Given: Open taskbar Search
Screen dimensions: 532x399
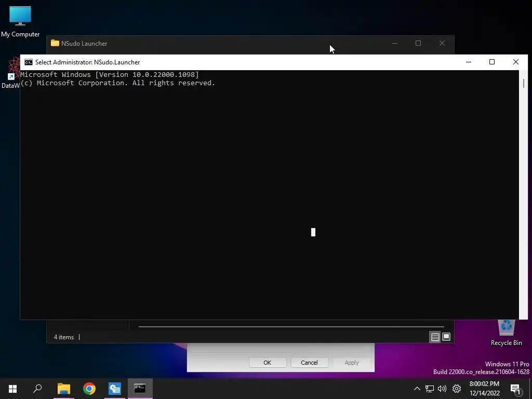Looking at the screenshot, I should pyautogui.click(x=37, y=389).
